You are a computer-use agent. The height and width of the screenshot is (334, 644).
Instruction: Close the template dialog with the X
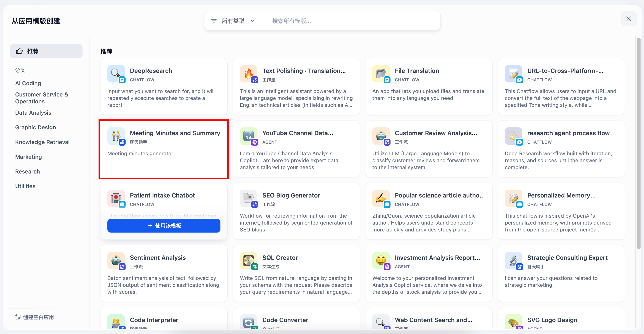click(x=629, y=19)
